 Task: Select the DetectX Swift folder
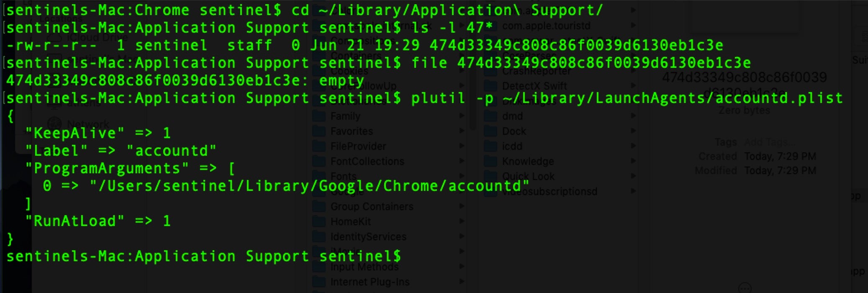point(534,86)
